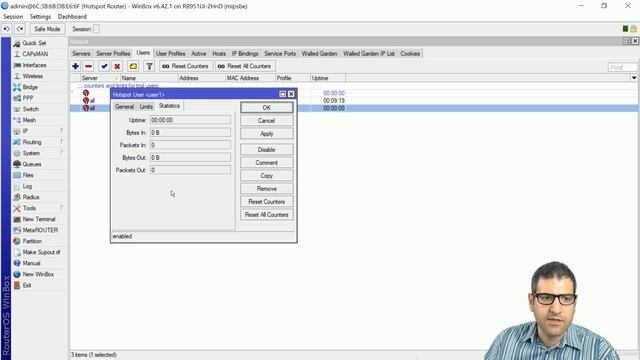Switch to the Server Profiles tab
The height and width of the screenshot is (360, 640).
pos(113,53)
